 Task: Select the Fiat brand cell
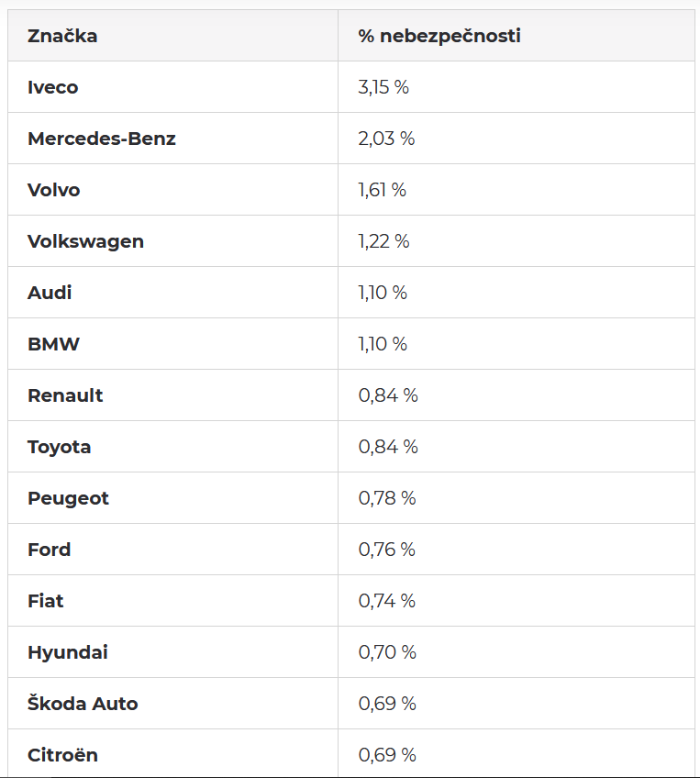click(46, 601)
